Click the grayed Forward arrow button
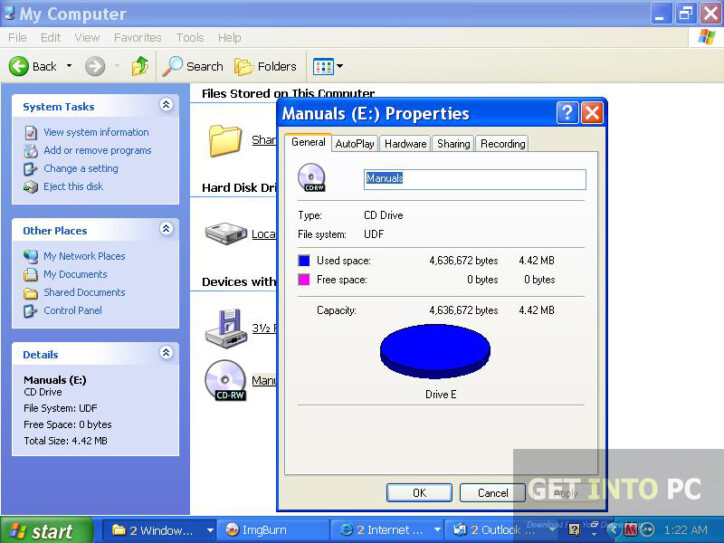Screen dimensions: 724x543 pos(95,66)
